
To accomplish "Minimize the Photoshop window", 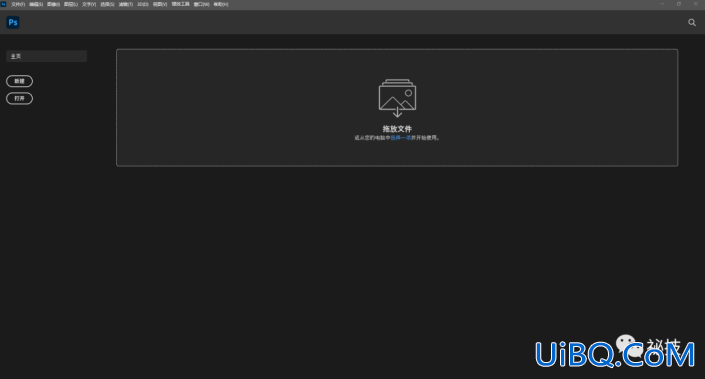I will click(x=662, y=4).
